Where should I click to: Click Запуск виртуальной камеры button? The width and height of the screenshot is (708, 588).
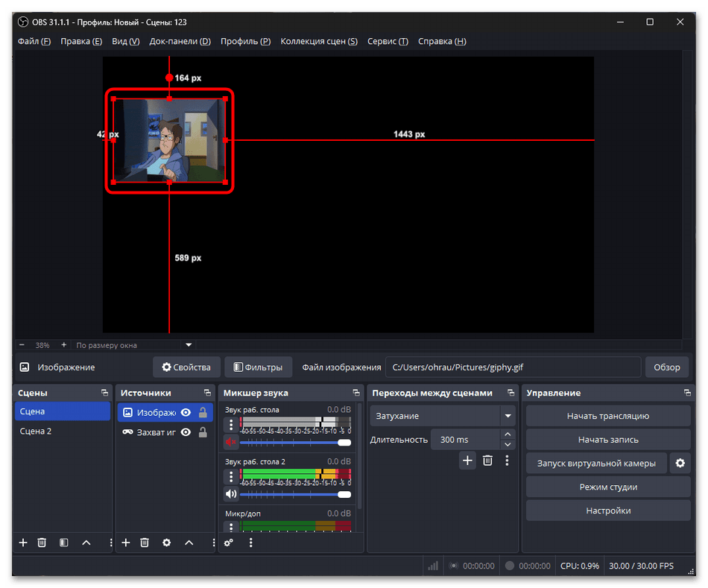(x=596, y=464)
